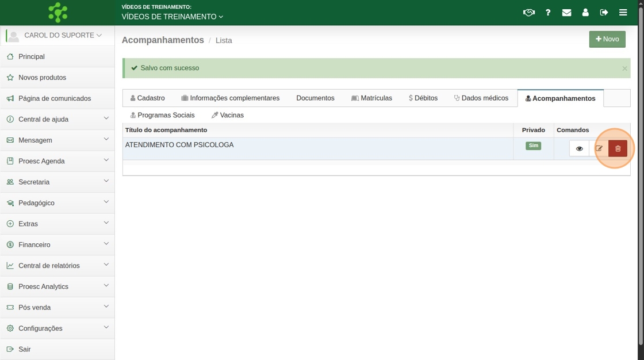This screenshot has width=644, height=360.
Task: Click the Proesc Agenda notebook icon
Action: (x=10, y=161)
